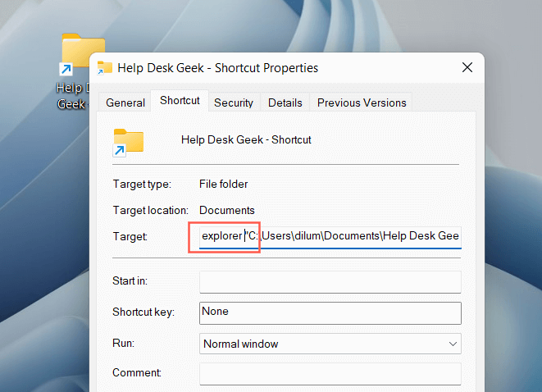Click the 'Help Desk Geek - Shortcut' name text
The height and width of the screenshot is (392, 542).
click(x=246, y=139)
